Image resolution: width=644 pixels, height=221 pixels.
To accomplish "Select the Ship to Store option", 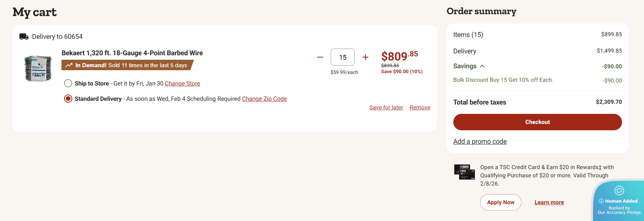I will tap(68, 83).
